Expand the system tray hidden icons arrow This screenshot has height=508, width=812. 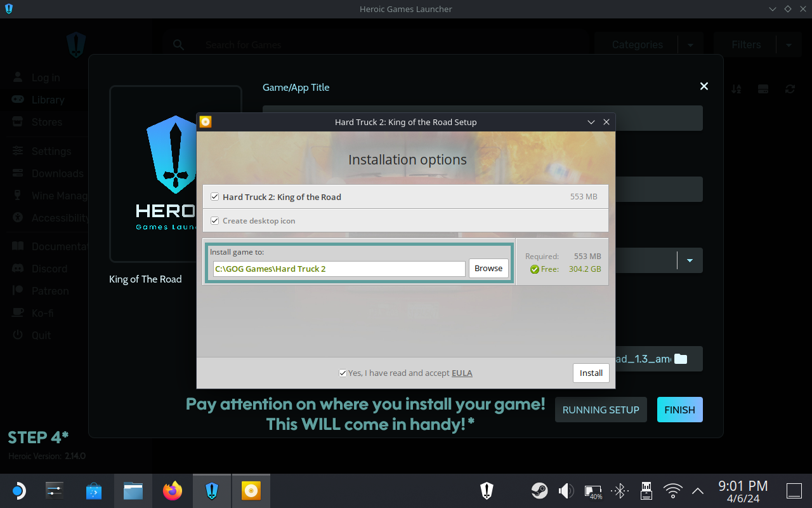click(x=697, y=490)
